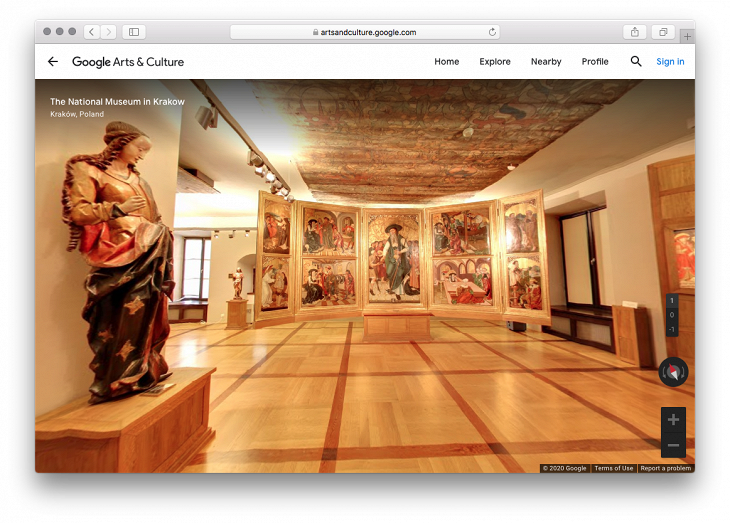Click the artsandculture.google.com address bar
730x523 pixels.
pos(365,32)
